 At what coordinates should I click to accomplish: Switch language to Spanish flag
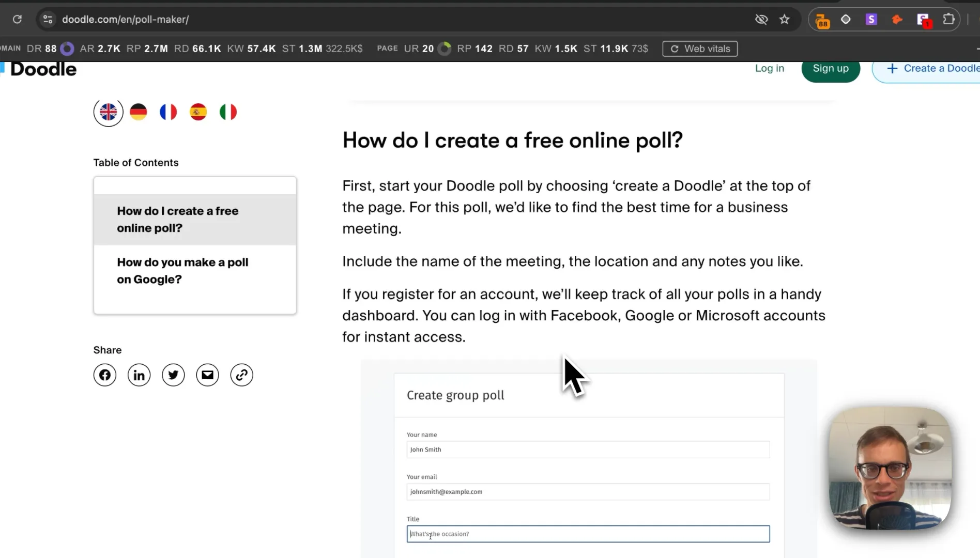coord(198,112)
